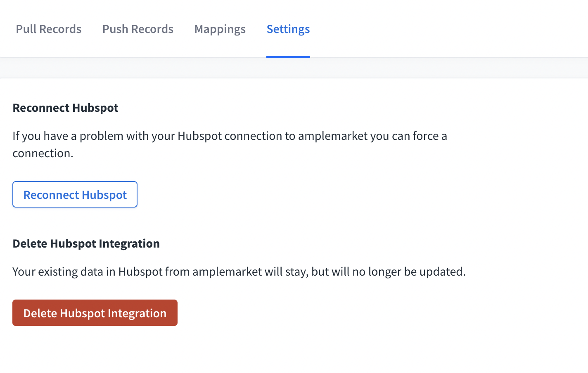Click the Reconnect Hubspot button
The image size is (588, 373).
tap(75, 194)
